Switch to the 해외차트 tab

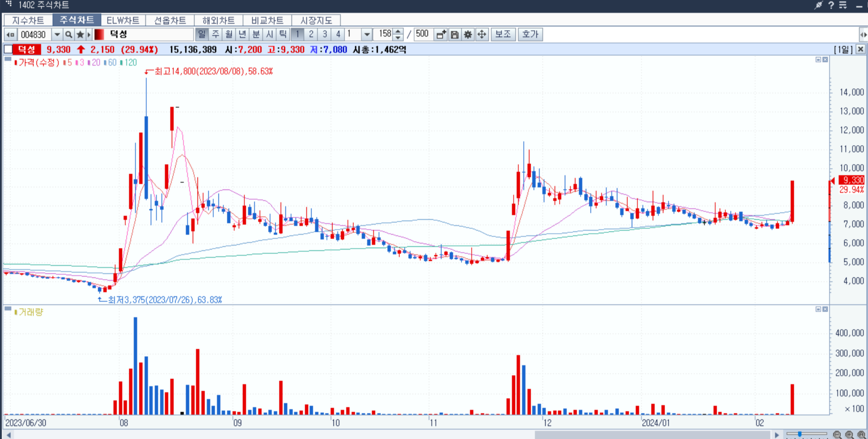[x=219, y=20]
